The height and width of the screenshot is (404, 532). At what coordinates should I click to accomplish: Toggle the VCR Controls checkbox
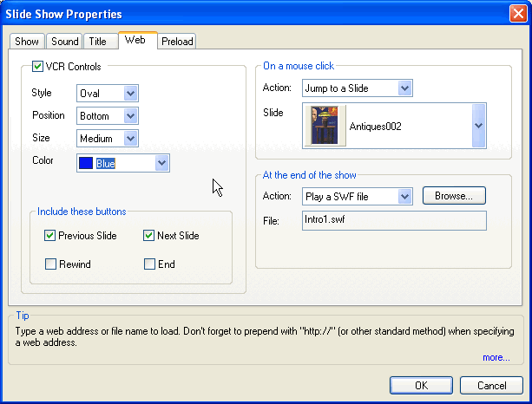(x=37, y=67)
